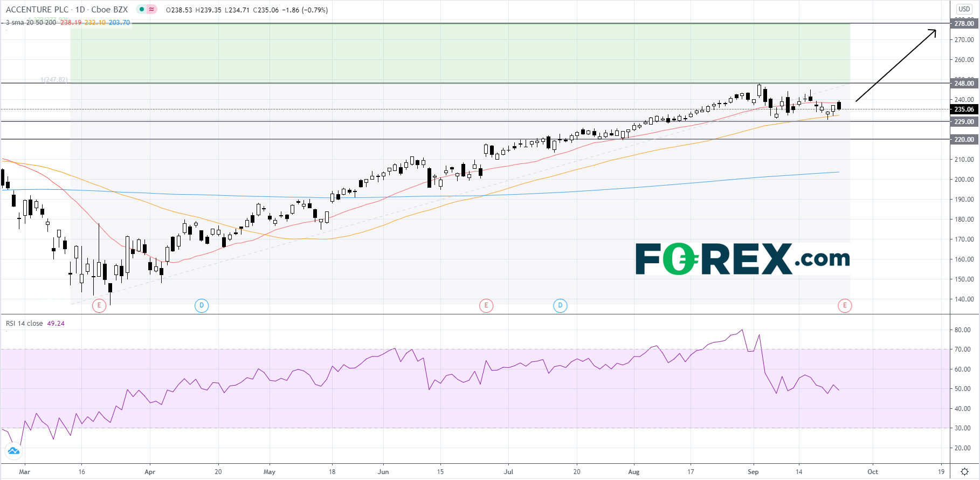The width and height of the screenshot is (980, 480).
Task: Click the pink delayed-data indicator icon
Action: coord(151,10)
